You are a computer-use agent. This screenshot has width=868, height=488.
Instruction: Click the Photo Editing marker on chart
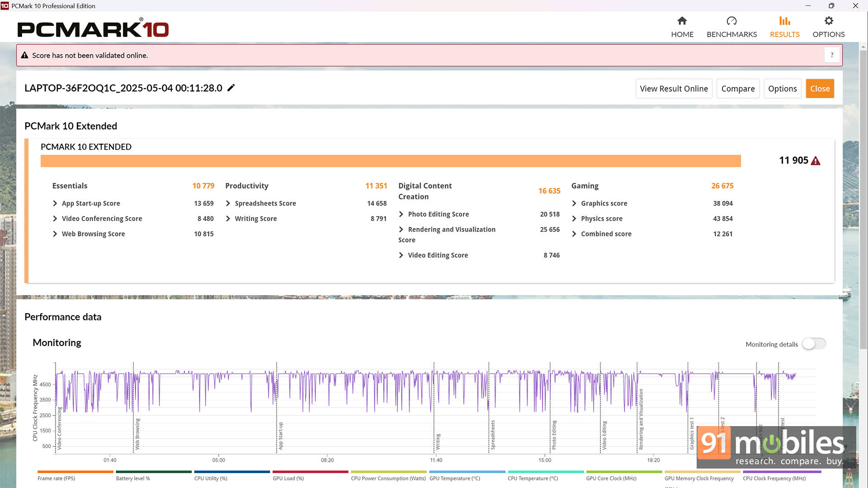554,435
